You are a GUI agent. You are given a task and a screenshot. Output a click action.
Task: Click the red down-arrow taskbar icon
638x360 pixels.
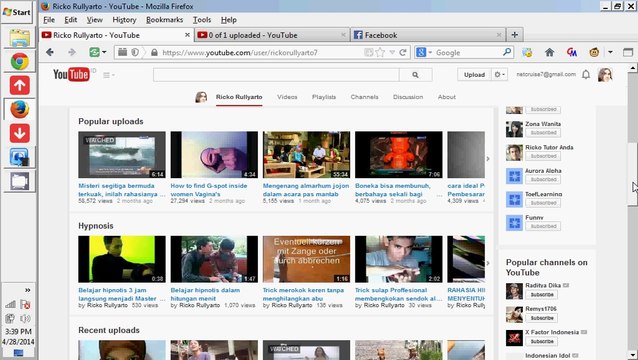click(x=20, y=133)
